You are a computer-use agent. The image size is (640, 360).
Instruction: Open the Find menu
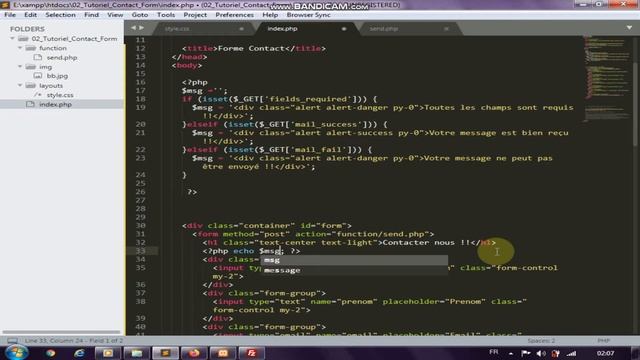click(91, 15)
